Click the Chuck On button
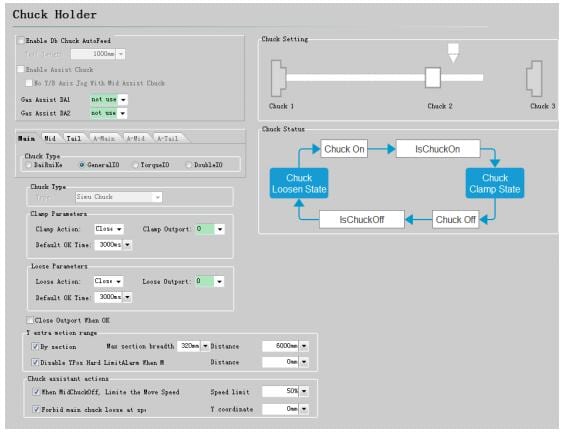Screen dimensions: 563x435 click(344, 149)
